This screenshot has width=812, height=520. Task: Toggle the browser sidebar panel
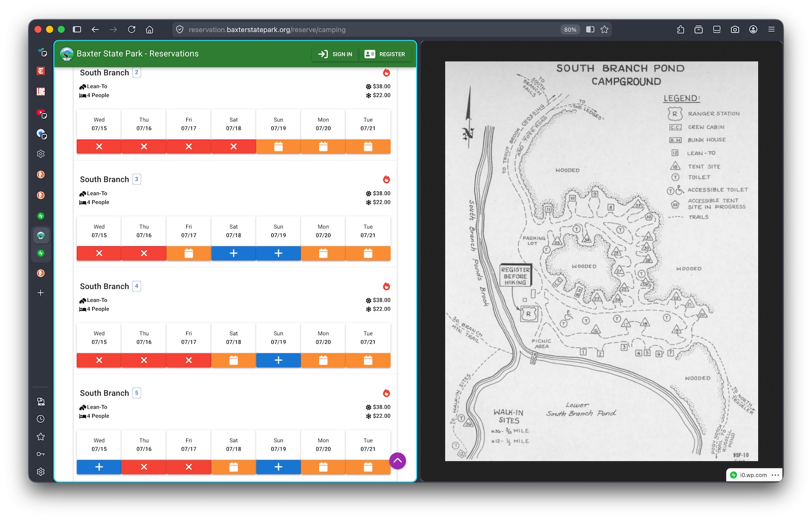tap(77, 30)
